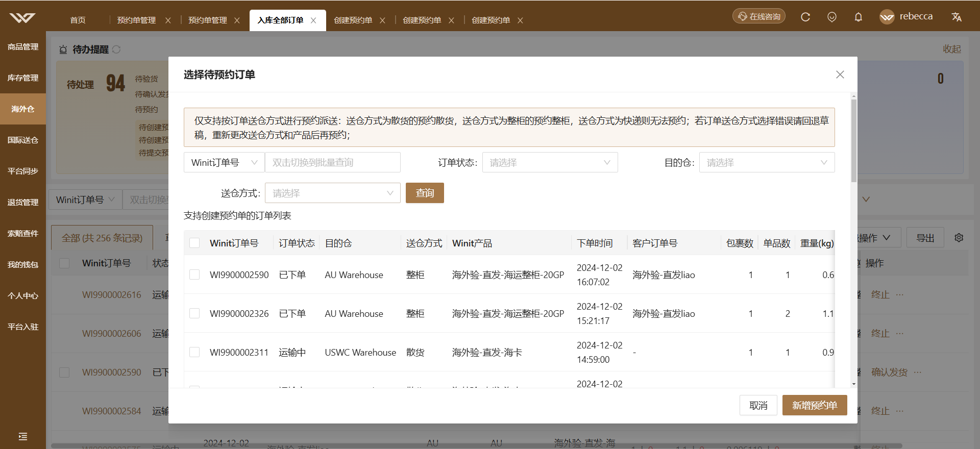Close the 入库全部订单 tab
This screenshot has width=980, height=449.
point(313,20)
